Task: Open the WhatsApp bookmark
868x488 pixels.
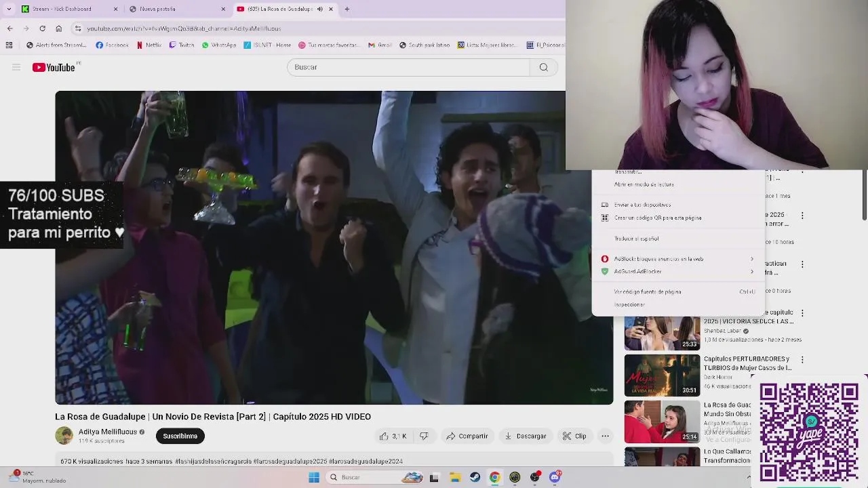Action: pyautogui.click(x=218, y=45)
